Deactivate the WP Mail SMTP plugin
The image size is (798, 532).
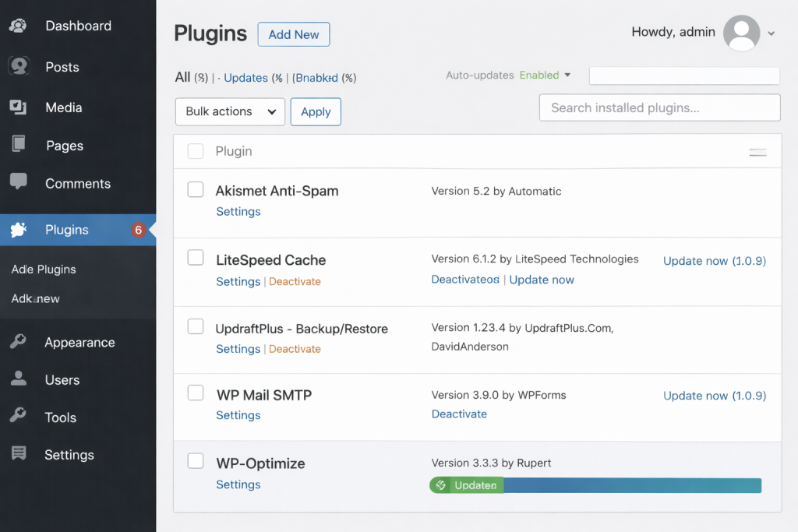tap(459, 414)
